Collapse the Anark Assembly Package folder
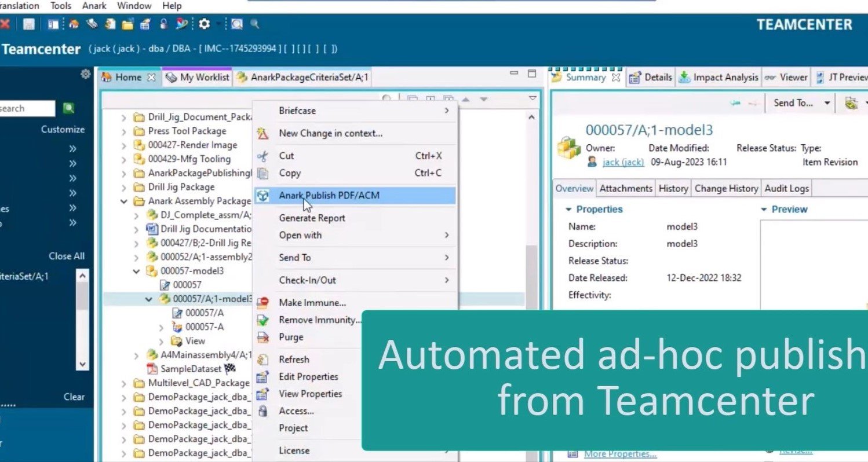The height and width of the screenshot is (462, 868). click(x=124, y=201)
